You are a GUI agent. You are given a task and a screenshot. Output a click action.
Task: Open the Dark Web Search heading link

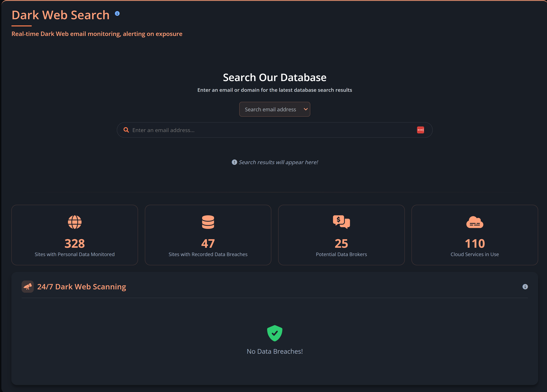[60, 15]
